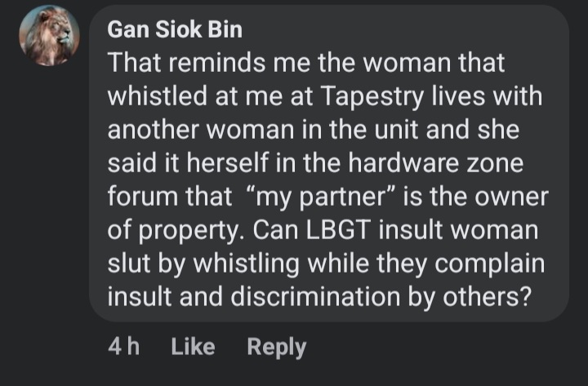The image size is (588, 386).
Task: Click the 4 h timestamp
Action: (x=124, y=346)
